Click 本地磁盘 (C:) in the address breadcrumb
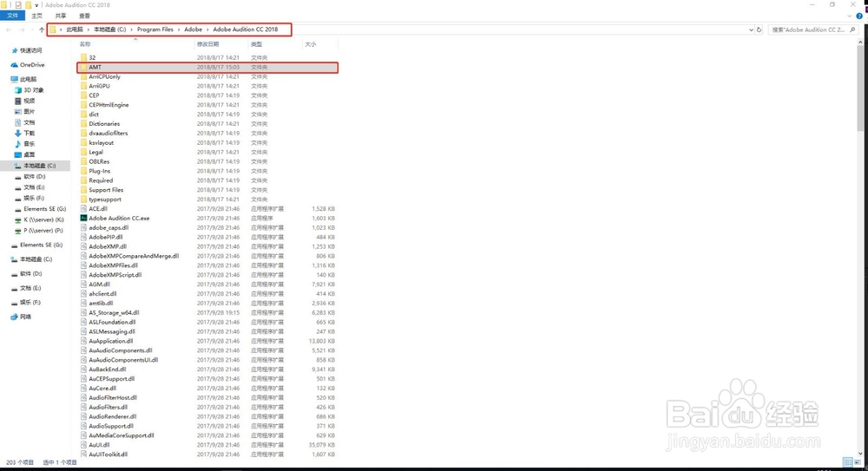 pyautogui.click(x=109, y=29)
